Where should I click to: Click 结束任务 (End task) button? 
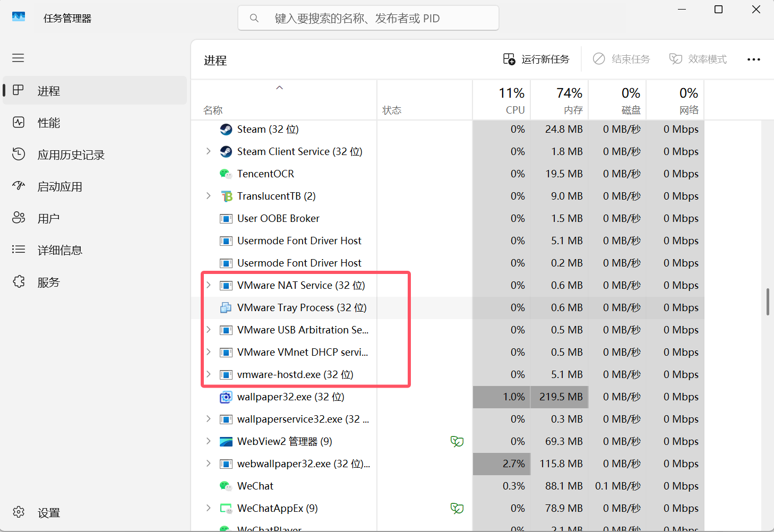click(x=622, y=59)
